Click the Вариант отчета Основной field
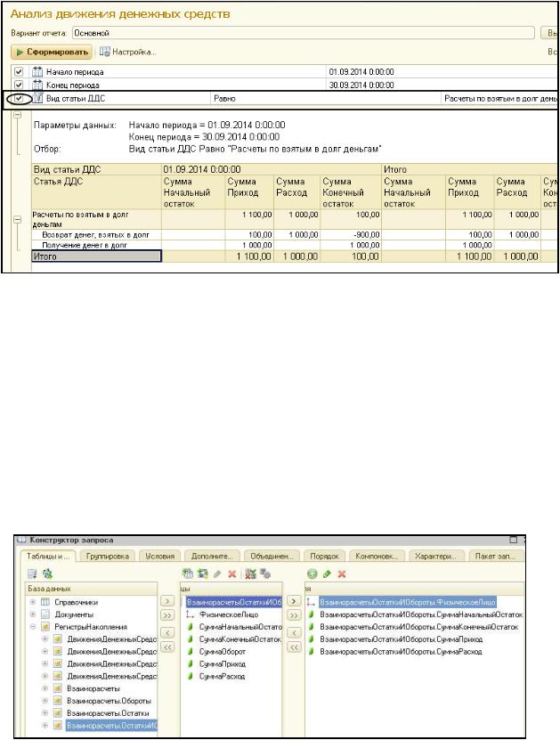The width and height of the screenshot is (560, 740). (304, 33)
